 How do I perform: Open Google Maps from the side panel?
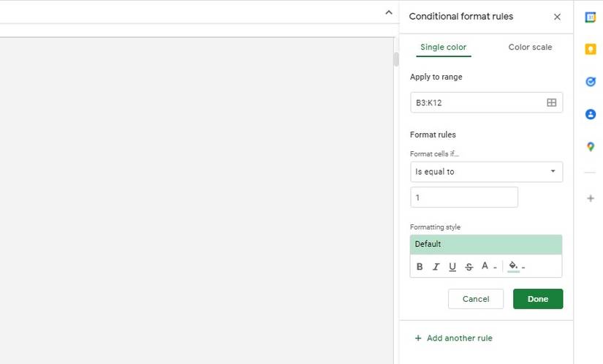click(x=591, y=146)
